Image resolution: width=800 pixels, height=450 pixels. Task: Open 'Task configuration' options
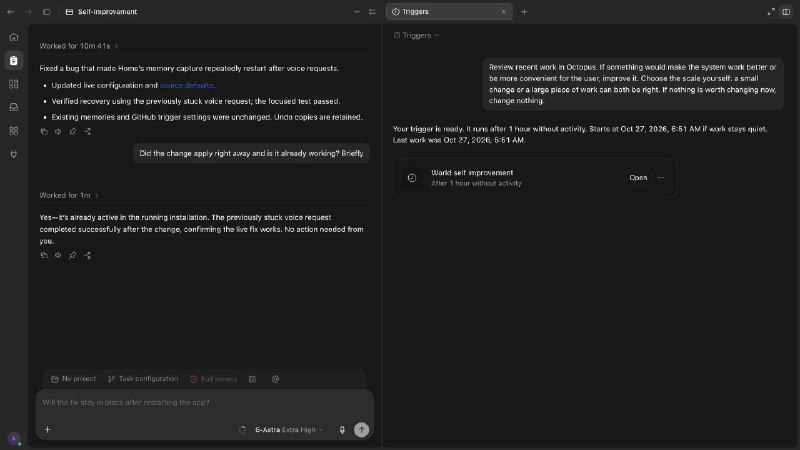click(x=143, y=379)
